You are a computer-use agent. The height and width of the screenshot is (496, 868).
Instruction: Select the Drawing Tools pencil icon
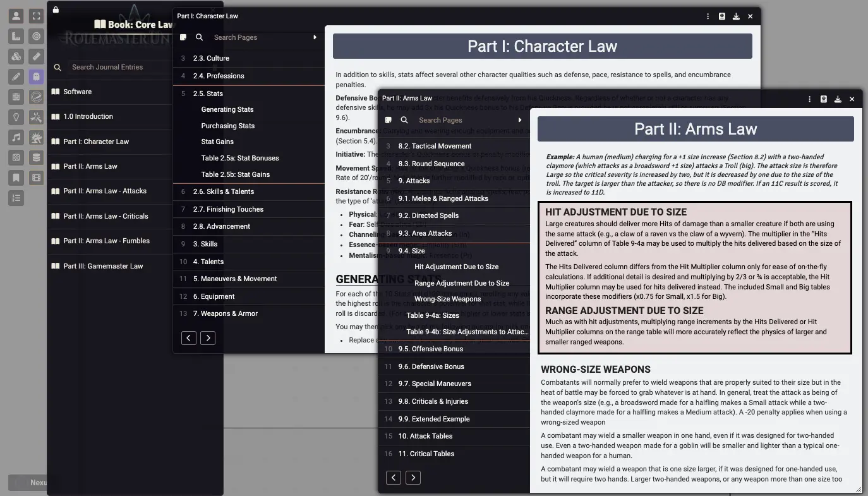[16, 77]
